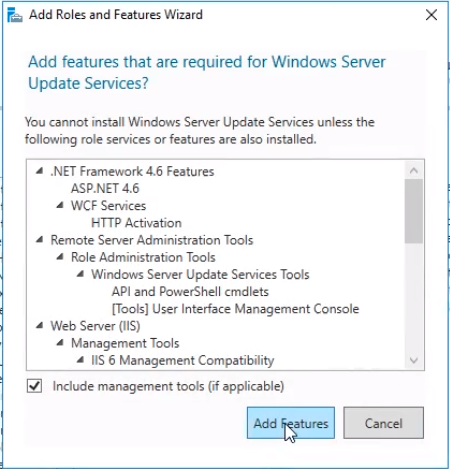Collapse Windows Server Update Services Tools arrow
Screen dimensions: 450x469
pyautogui.click(x=80, y=274)
